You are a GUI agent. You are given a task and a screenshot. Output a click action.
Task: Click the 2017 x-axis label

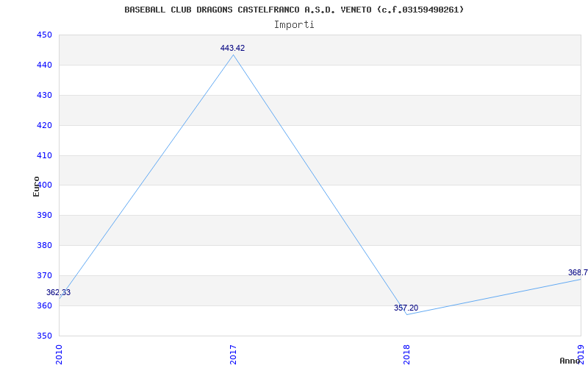pyautogui.click(x=233, y=355)
